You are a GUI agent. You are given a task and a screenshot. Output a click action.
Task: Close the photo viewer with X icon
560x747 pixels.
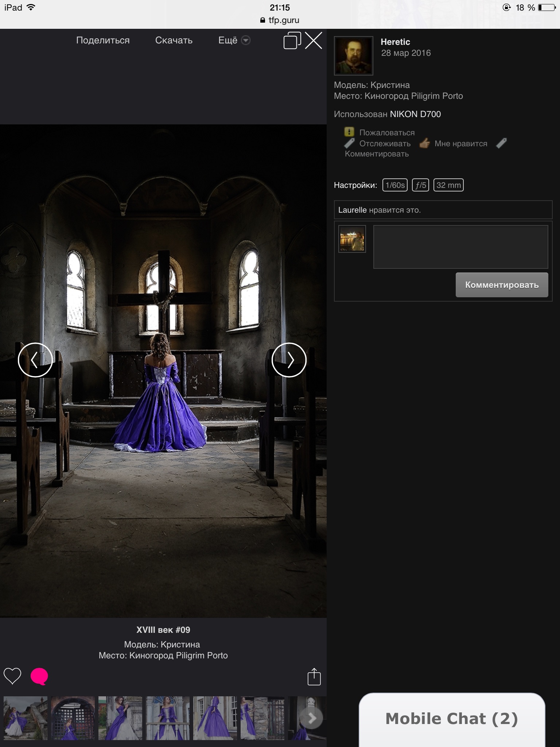pos(314,40)
